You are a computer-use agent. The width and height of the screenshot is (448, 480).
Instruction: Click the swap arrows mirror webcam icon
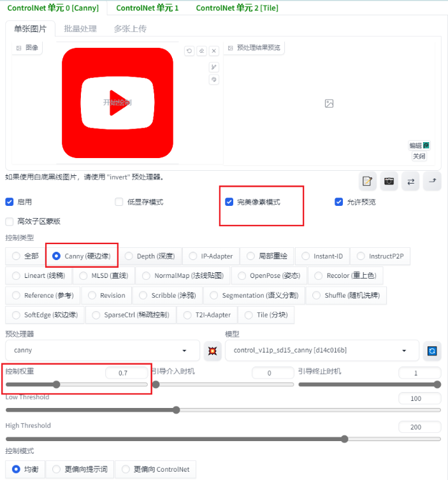[410, 181]
